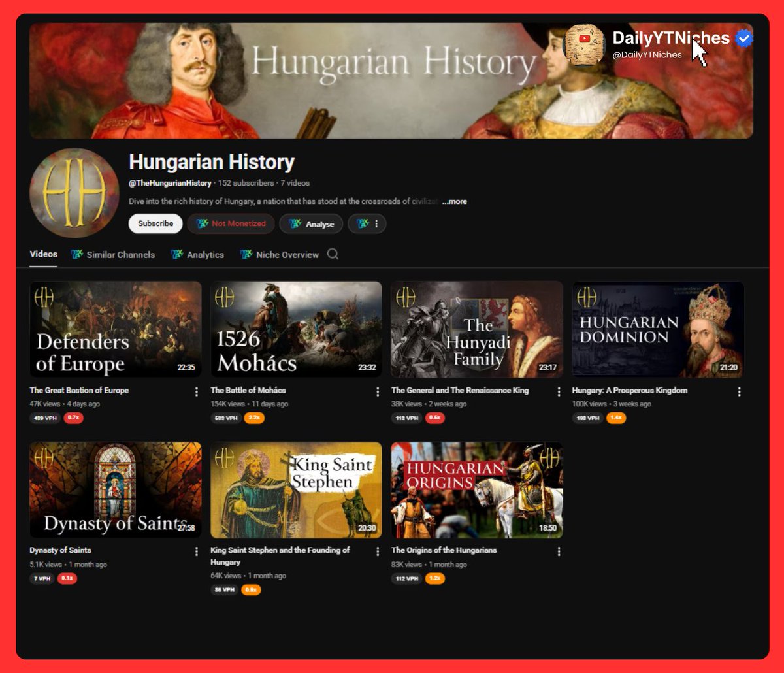Select the Videos tab

click(44, 254)
